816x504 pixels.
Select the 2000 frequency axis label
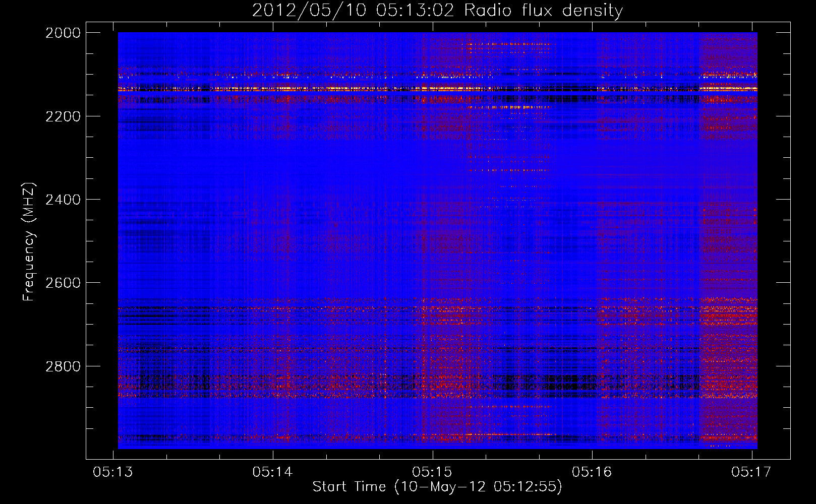click(63, 33)
